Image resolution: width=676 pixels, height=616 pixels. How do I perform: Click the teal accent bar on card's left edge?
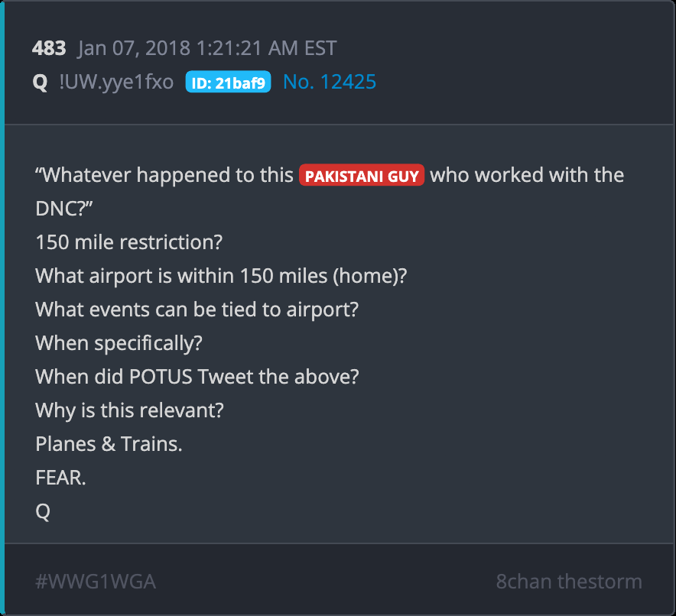(2, 308)
